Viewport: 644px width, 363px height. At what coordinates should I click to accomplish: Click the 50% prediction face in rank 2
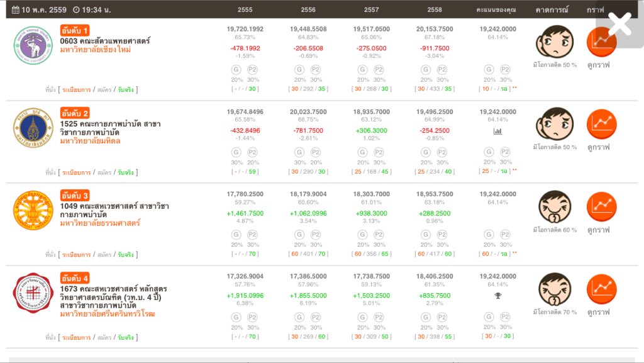pyautogui.click(x=555, y=124)
